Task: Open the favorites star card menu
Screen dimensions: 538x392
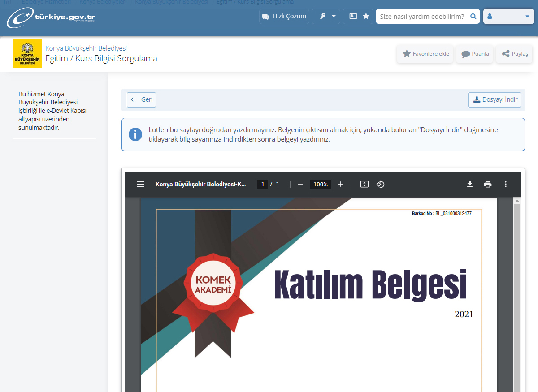Action: tap(359, 16)
